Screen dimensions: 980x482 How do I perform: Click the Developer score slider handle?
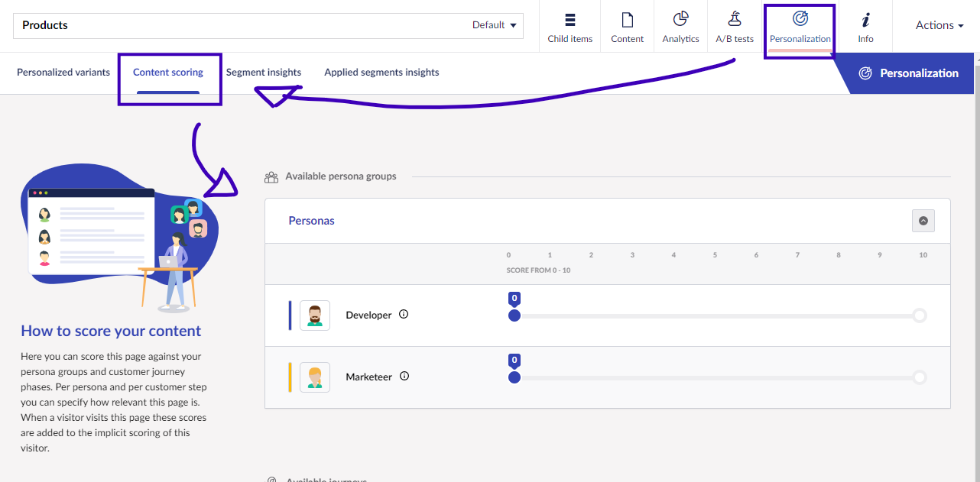click(x=514, y=315)
